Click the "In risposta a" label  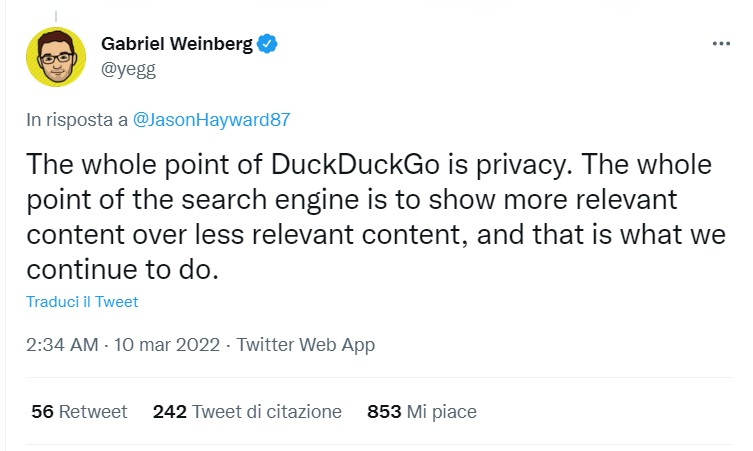click(x=77, y=119)
